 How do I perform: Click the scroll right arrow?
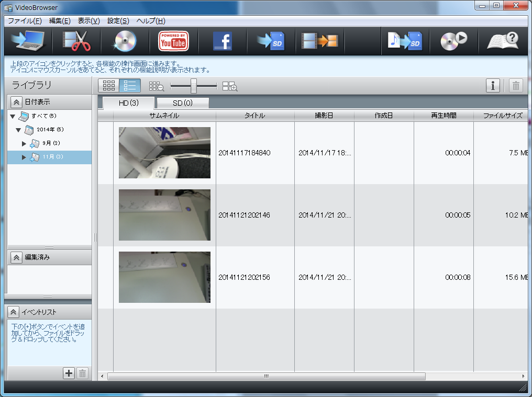(523, 376)
